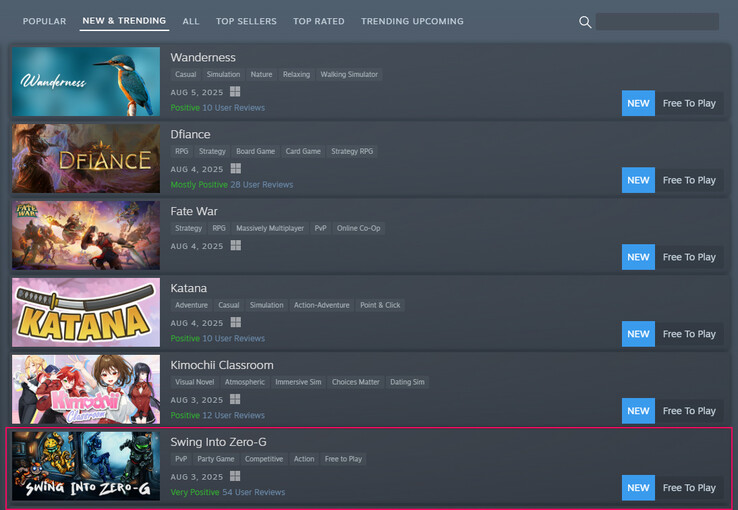Click the Dating Sim tag
The image size is (738, 510).
click(406, 382)
